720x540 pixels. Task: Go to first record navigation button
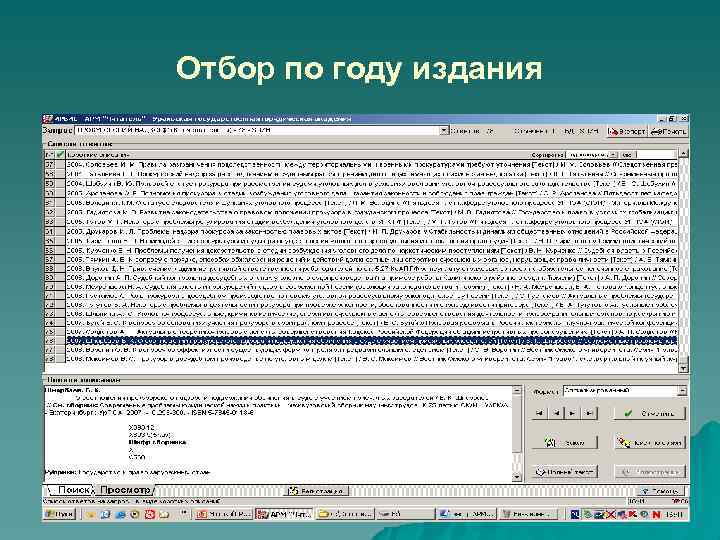[x=540, y=413]
